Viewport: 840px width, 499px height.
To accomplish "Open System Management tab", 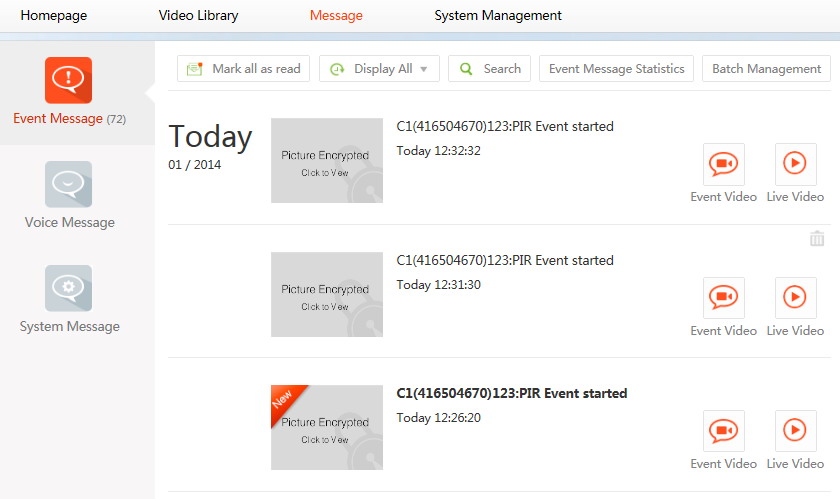I will click(x=498, y=16).
